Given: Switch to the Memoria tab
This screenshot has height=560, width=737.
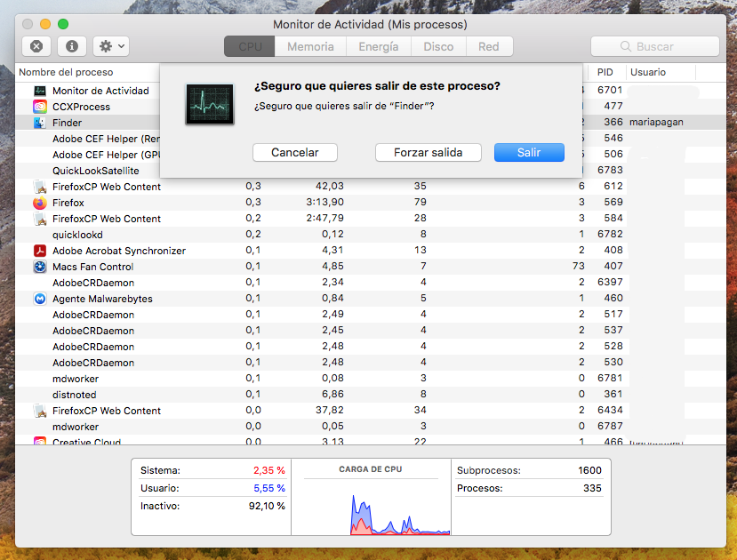Looking at the screenshot, I should pyautogui.click(x=310, y=46).
